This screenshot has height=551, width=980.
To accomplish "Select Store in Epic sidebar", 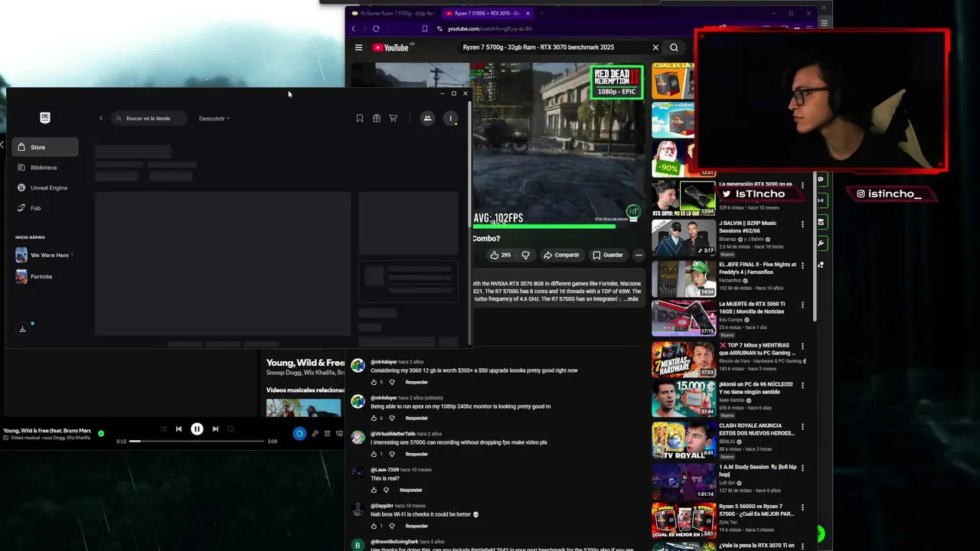I will [x=46, y=147].
